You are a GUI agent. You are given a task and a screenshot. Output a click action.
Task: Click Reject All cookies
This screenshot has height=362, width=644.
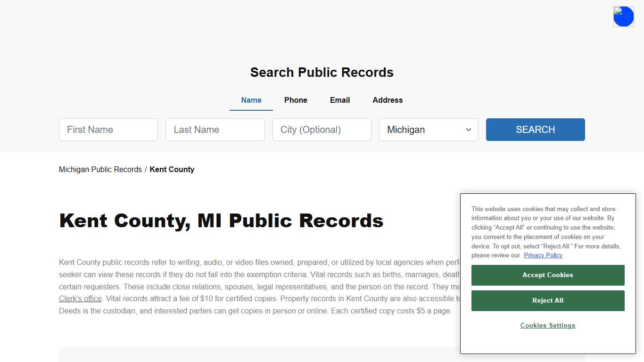click(547, 300)
